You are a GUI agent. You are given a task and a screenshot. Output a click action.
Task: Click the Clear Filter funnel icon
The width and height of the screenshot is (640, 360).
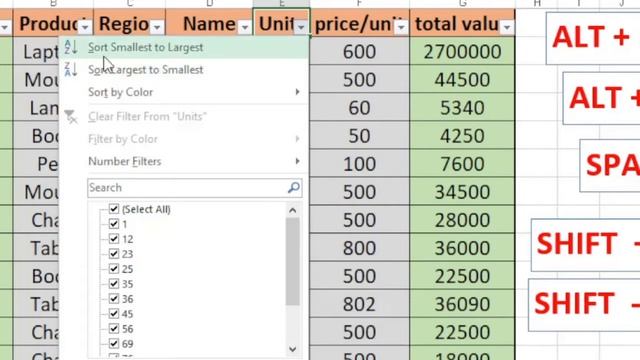(x=71, y=117)
